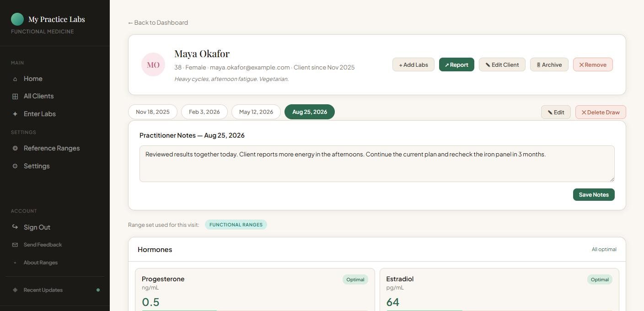Click the Recent Updates diamond icon
This screenshot has width=644, height=311.
pos(15,290)
